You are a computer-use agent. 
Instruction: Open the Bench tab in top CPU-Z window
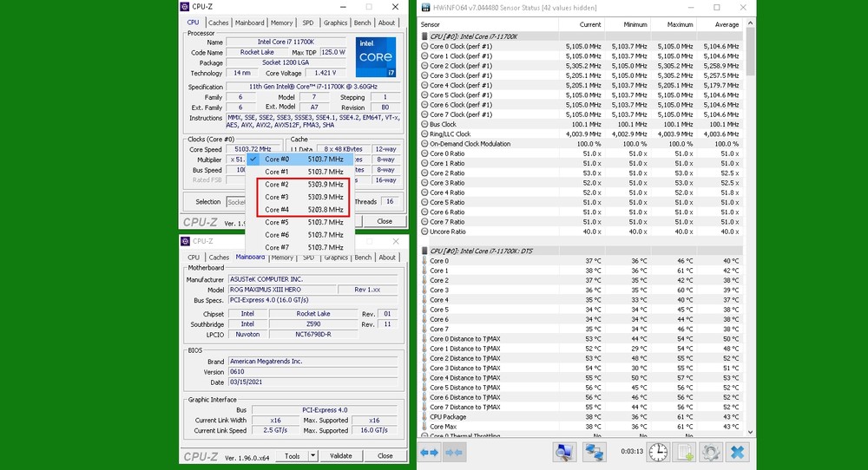coord(363,23)
